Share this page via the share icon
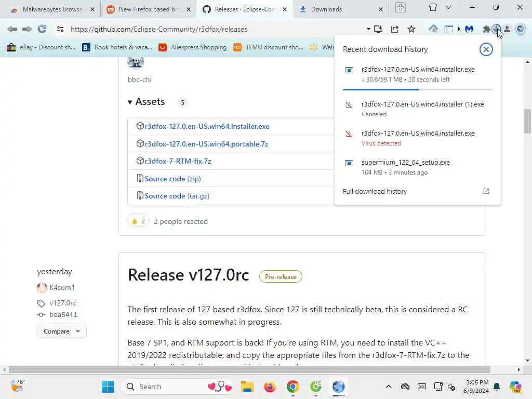The width and height of the screenshot is (532, 399). (x=395, y=29)
